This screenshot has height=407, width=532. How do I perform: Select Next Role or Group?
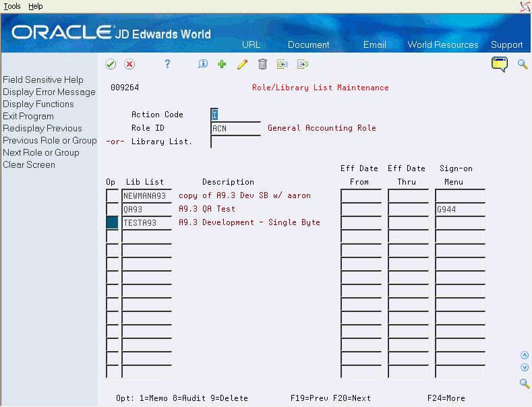(x=41, y=152)
